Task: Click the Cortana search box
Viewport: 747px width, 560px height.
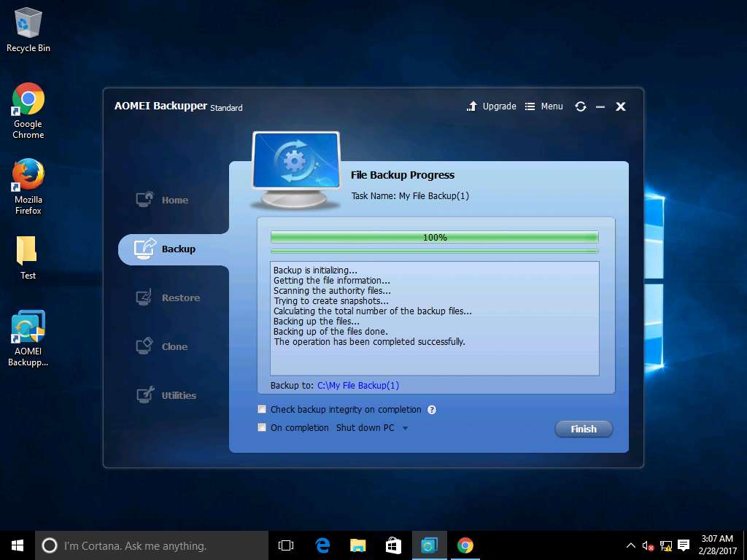Action: pyautogui.click(x=152, y=545)
